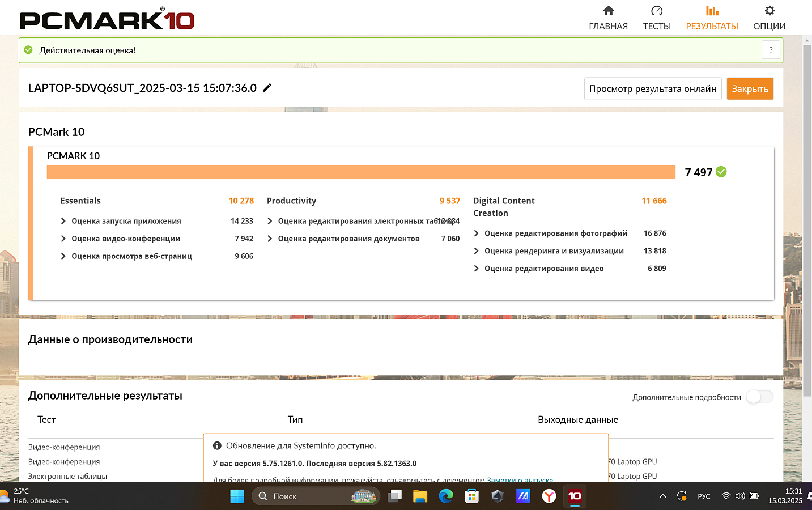Open Task View on the taskbar
This screenshot has height=510, width=812.
(x=394, y=496)
